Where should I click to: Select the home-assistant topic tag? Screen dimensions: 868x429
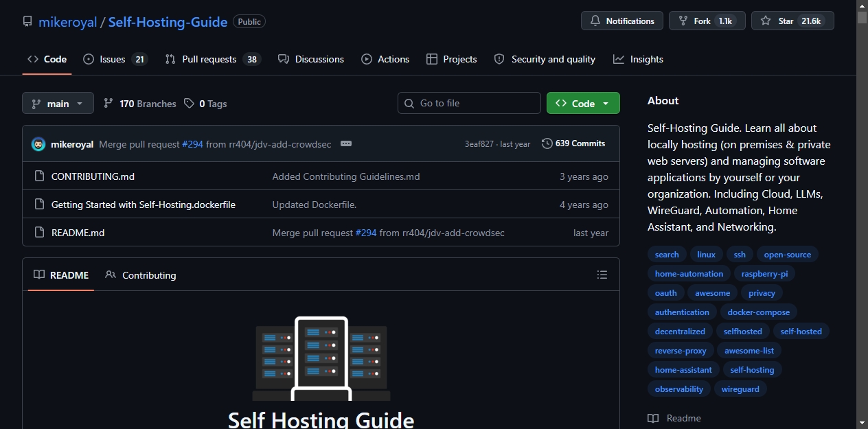pyautogui.click(x=683, y=370)
